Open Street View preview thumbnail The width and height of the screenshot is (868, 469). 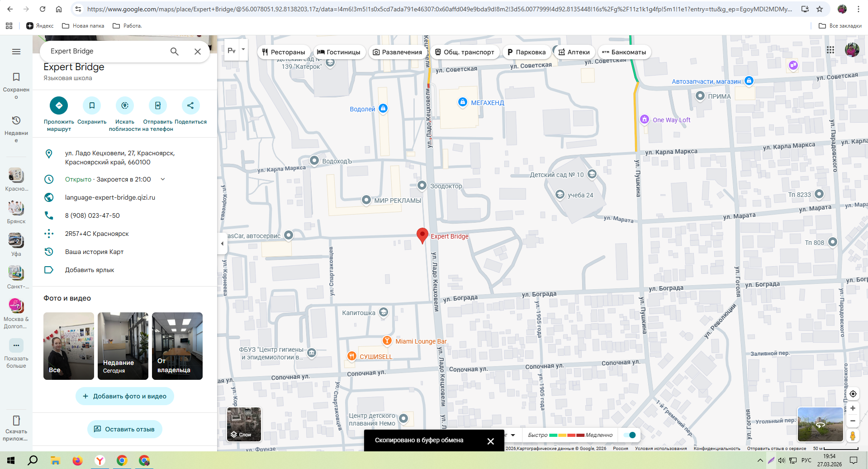pyautogui.click(x=820, y=425)
